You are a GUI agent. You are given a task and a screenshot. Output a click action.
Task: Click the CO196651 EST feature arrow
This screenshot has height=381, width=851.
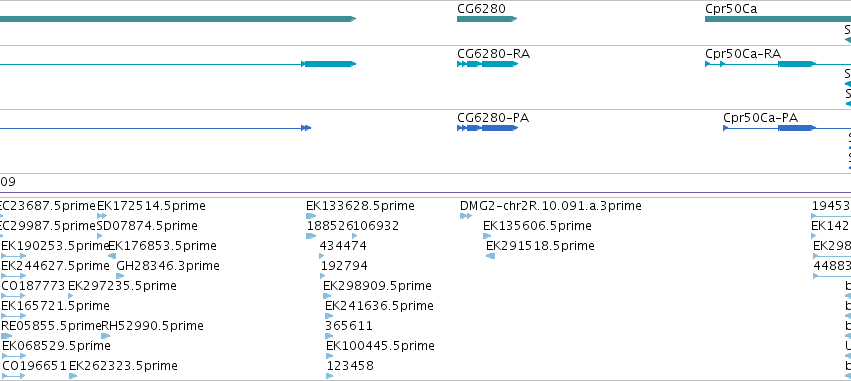[14, 376]
